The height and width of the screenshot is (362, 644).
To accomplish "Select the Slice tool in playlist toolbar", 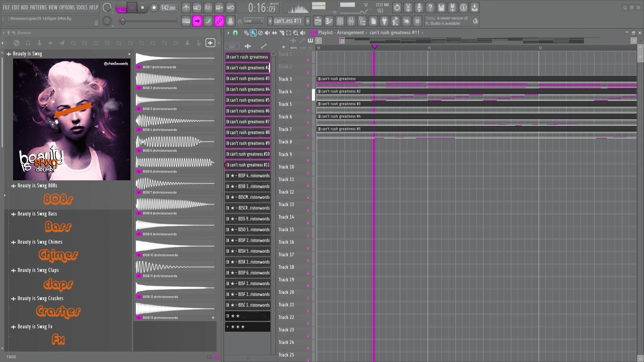I will (x=281, y=33).
